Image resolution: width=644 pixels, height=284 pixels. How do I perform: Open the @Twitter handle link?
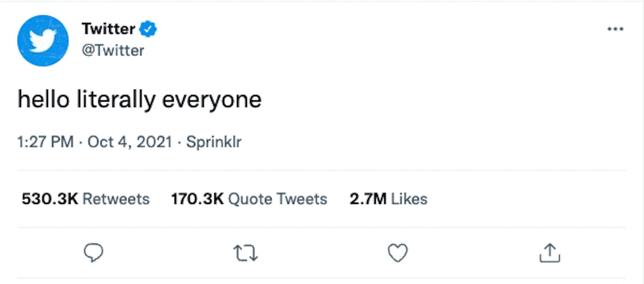click(113, 51)
